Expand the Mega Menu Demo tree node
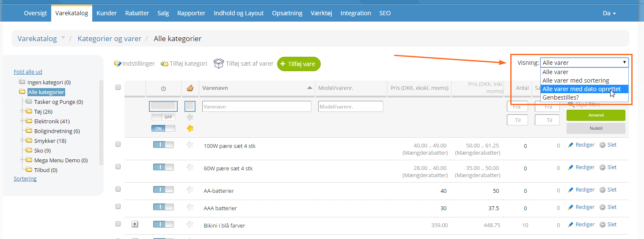The image size is (644, 239). pyautogui.click(x=22, y=160)
